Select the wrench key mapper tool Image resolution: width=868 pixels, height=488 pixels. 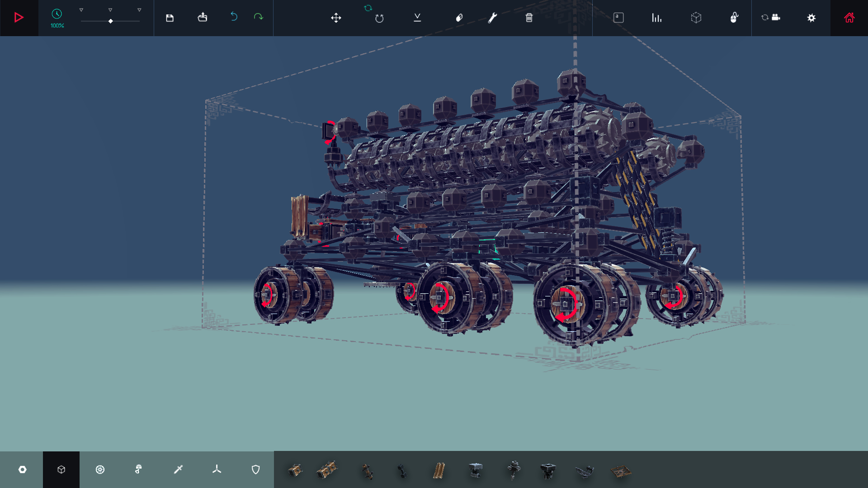click(x=492, y=18)
